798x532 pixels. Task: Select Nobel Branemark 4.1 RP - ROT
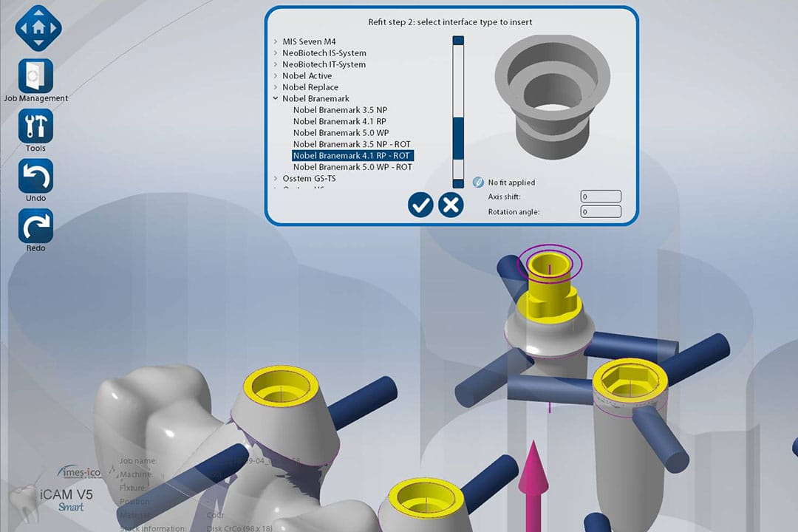(352, 156)
